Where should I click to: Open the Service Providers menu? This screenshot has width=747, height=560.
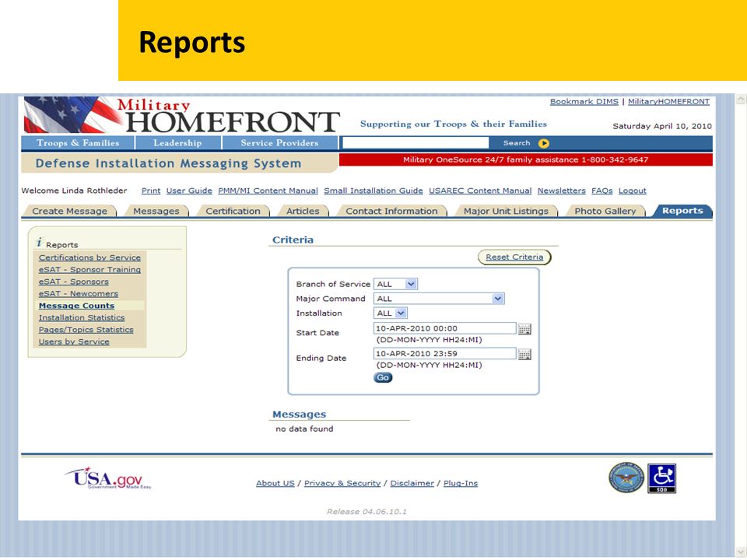click(279, 143)
